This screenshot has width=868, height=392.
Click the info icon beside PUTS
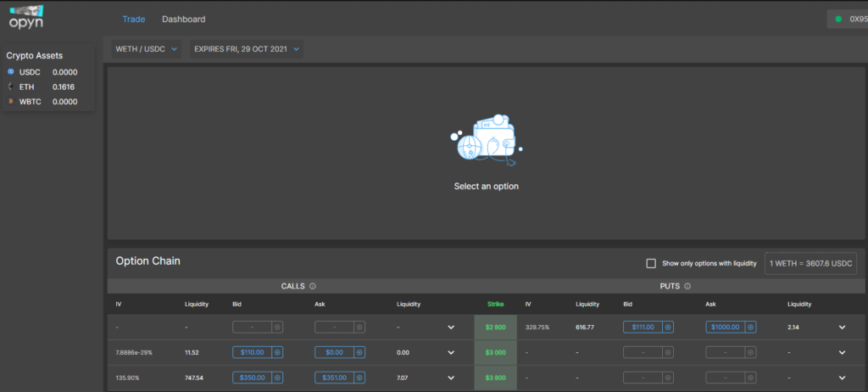[687, 287]
